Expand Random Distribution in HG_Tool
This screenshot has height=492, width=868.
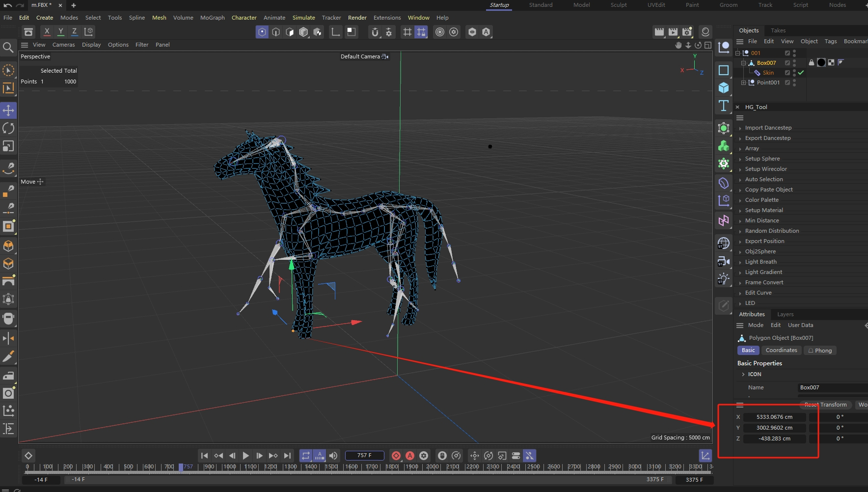(x=740, y=231)
